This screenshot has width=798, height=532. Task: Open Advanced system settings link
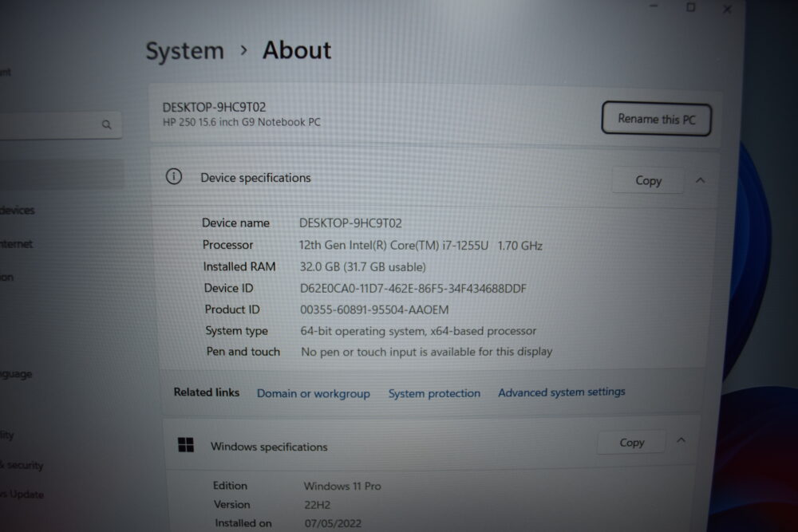tap(561, 392)
